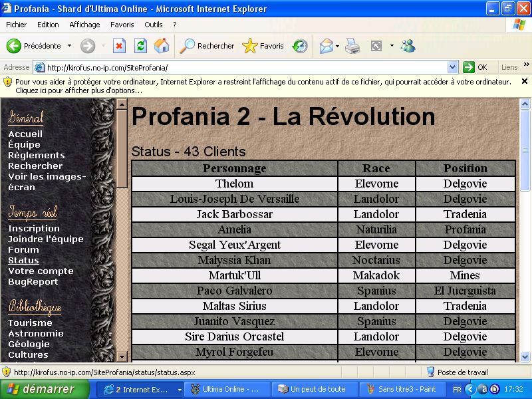Click the Votre compte sidebar link
Image resolution: width=532 pixels, height=399 pixels.
click(41, 271)
